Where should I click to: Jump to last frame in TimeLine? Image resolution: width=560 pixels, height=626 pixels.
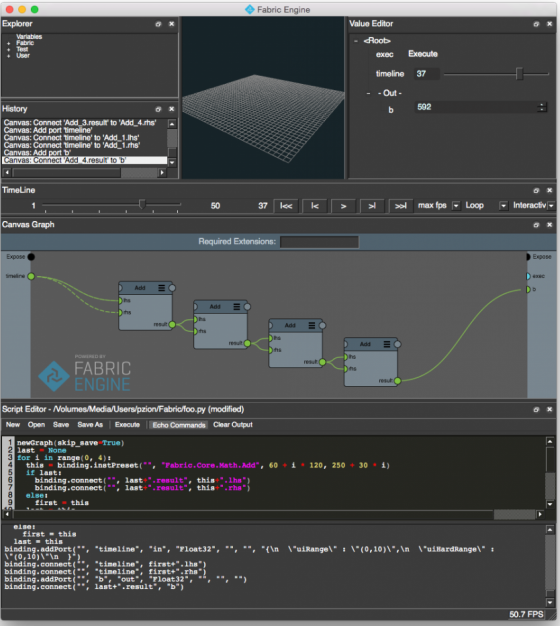401,206
